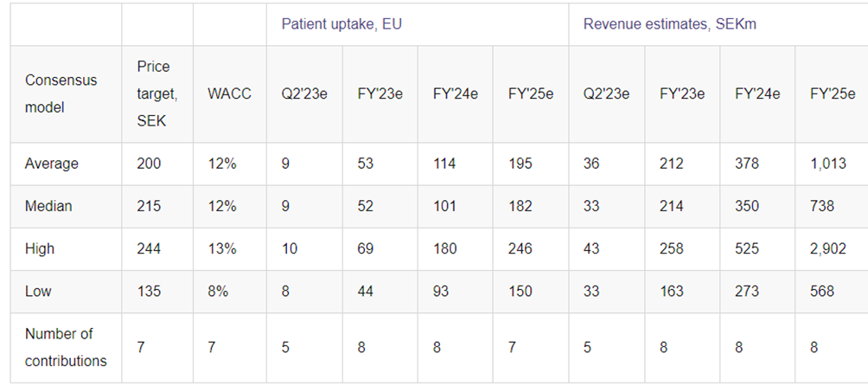Select the Low FY'25e revenue value 568

822,291
